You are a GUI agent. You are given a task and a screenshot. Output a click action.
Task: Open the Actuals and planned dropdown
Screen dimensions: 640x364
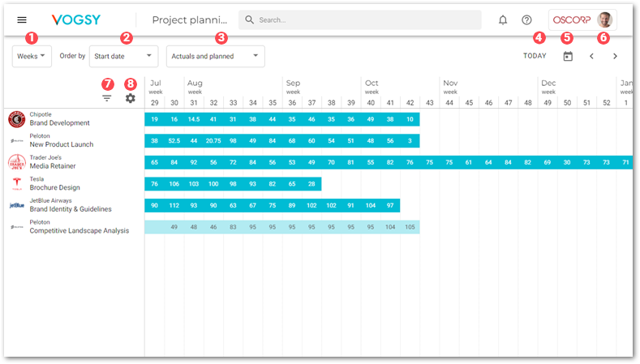(216, 56)
